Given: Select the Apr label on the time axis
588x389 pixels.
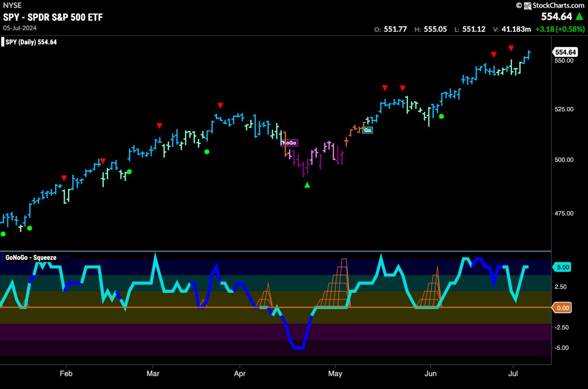Looking at the screenshot, I should [x=240, y=373].
